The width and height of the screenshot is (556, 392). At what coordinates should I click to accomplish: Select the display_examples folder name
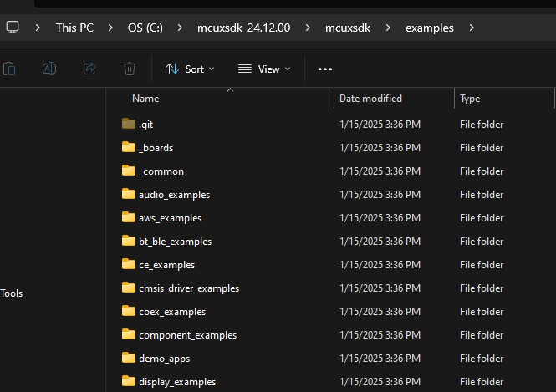177,382
